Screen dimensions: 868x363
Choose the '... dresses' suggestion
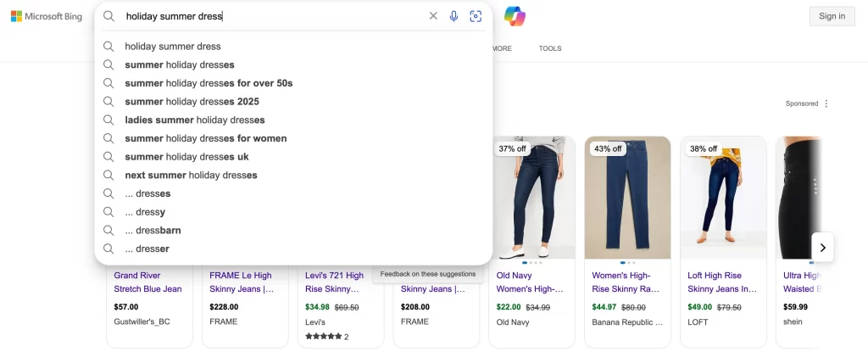coord(293,193)
